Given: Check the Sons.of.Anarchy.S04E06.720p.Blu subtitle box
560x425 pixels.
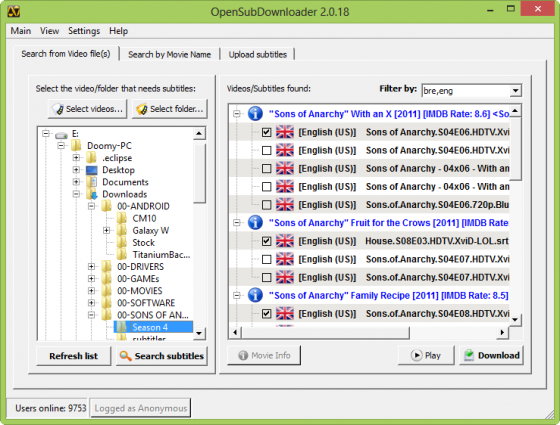Looking at the screenshot, I should [266, 205].
